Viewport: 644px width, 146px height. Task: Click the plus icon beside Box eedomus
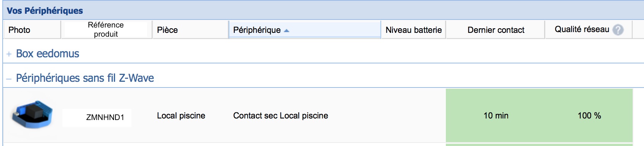(9, 54)
